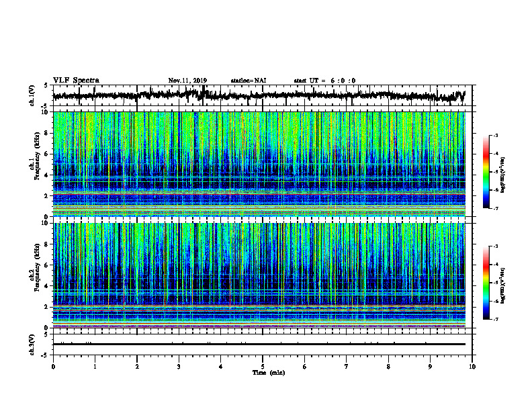Image resolution: width=532 pixels, height=411 pixels.
Task: Click the -5 tick on ch.3(V) axis
Action: click(x=45, y=355)
